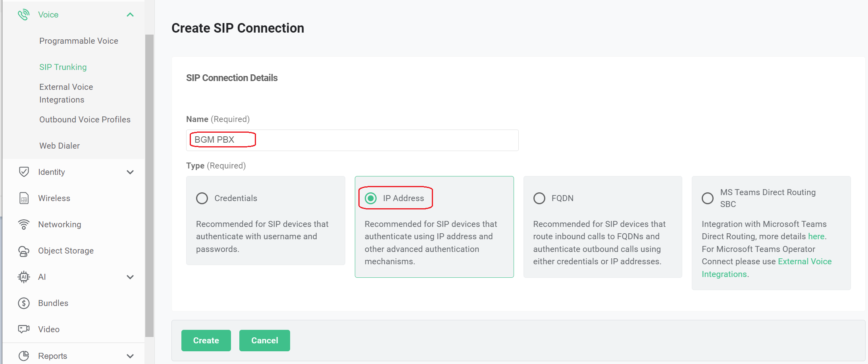This screenshot has height=364, width=868.
Task: Click the Video camera icon
Action: [x=24, y=329]
